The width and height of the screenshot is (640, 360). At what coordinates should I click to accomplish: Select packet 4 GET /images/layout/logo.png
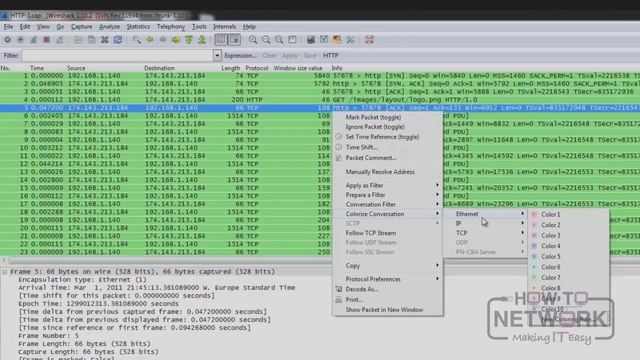pos(320,100)
